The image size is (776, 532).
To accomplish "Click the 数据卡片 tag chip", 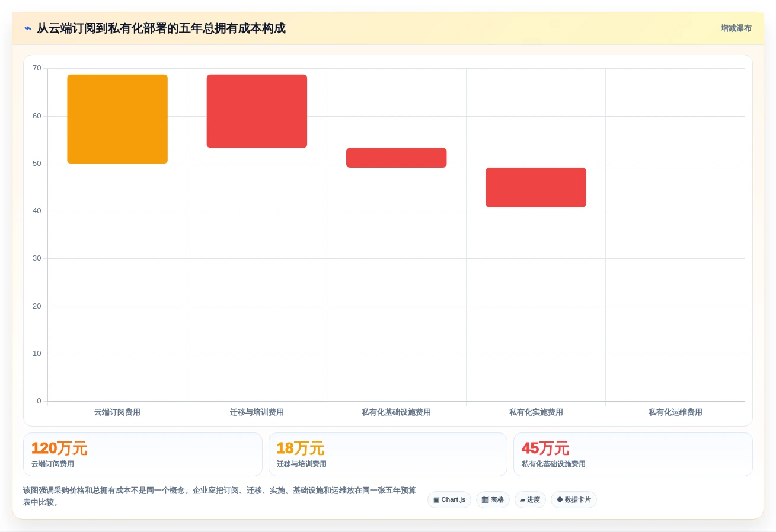I will tap(574, 499).
